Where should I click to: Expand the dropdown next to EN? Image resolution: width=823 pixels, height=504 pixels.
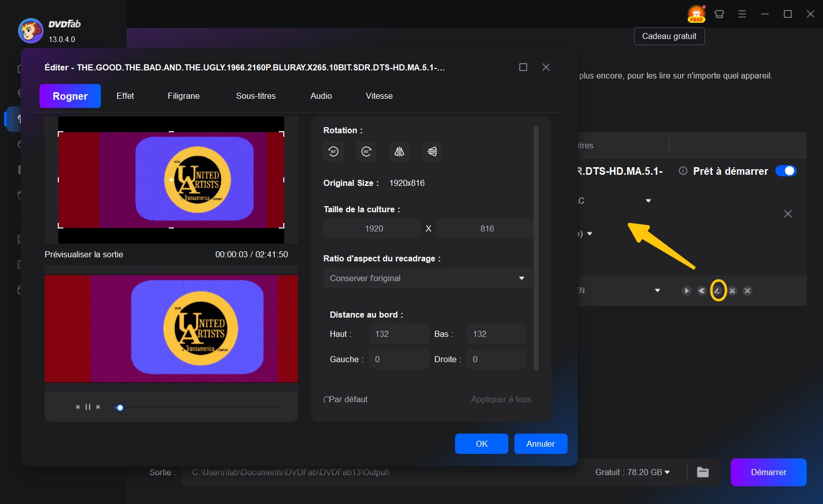click(658, 290)
